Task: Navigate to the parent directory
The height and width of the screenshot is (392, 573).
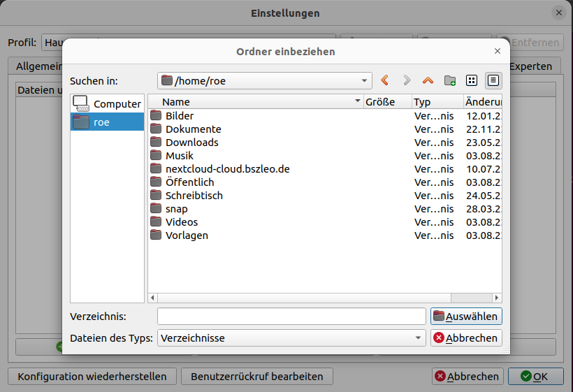Action: [x=428, y=80]
